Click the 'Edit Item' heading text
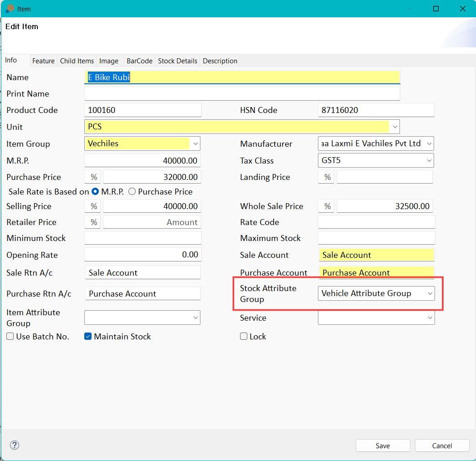Image resolution: width=476 pixels, height=461 pixels. 22,27
